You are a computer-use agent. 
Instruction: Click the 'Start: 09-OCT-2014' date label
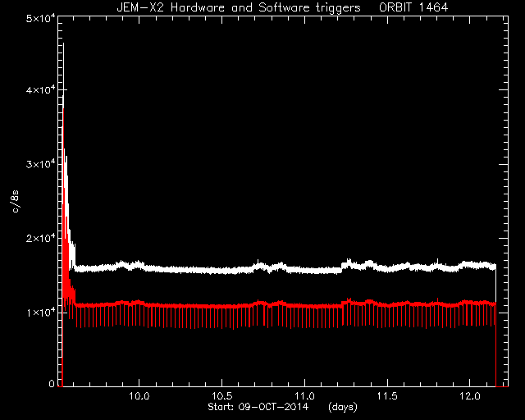pyautogui.click(x=258, y=407)
